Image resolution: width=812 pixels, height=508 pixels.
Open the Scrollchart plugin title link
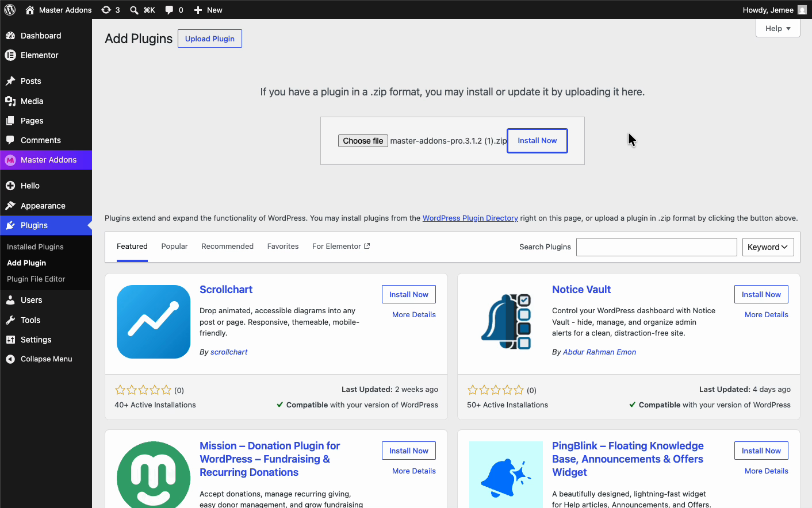tap(226, 290)
